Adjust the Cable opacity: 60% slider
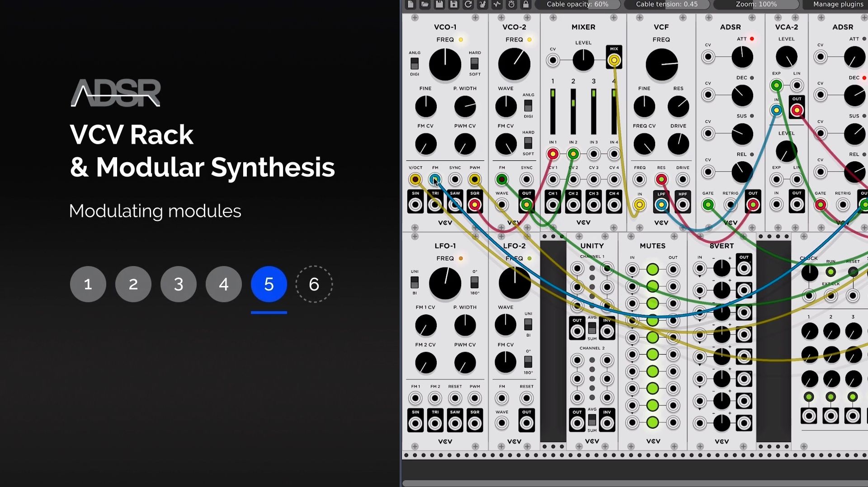Image resolution: width=868 pixels, height=487 pixels. tap(578, 5)
